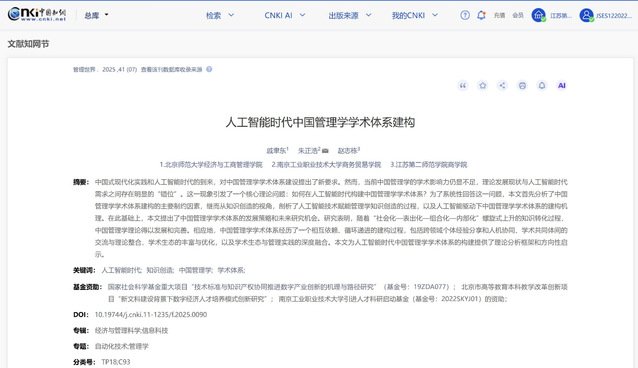Open the CNKI logo homepage link
The height and width of the screenshot is (368, 638).
37,14
